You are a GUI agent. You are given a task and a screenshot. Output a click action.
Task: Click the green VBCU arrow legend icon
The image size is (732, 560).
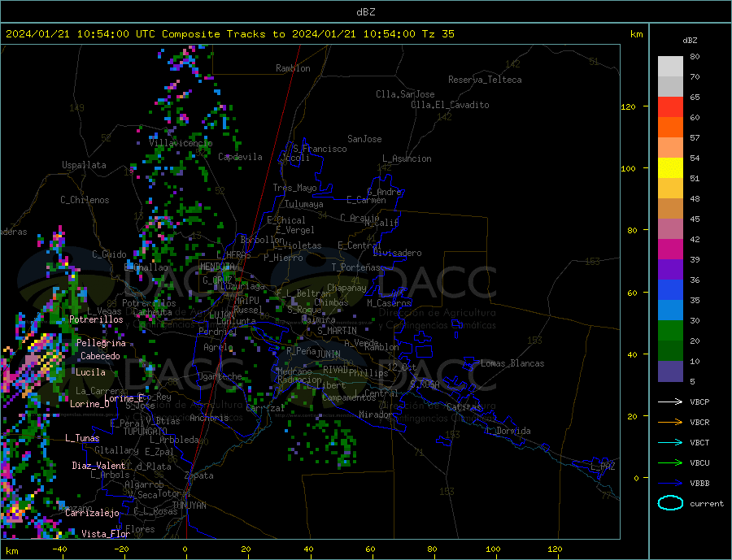point(670,463)
